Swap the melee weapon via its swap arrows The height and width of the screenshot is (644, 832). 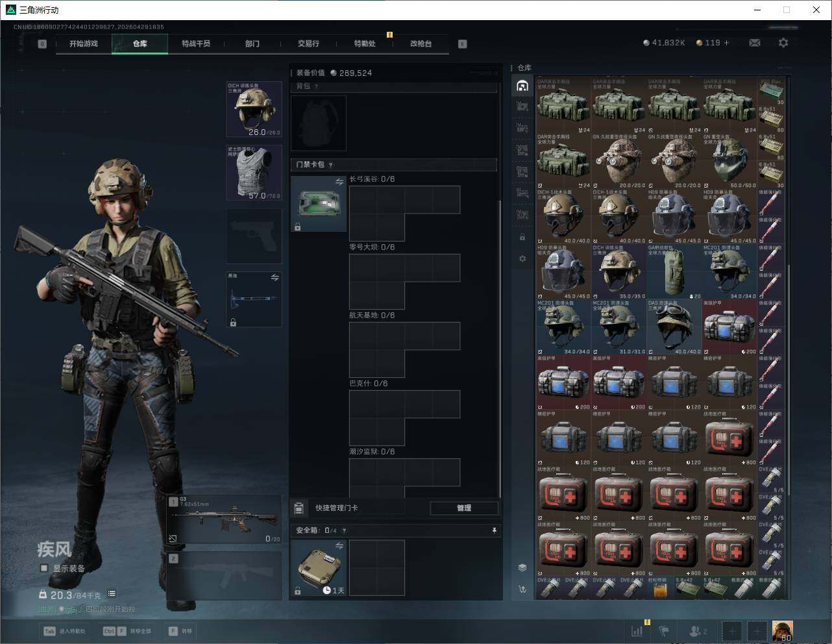275,277
